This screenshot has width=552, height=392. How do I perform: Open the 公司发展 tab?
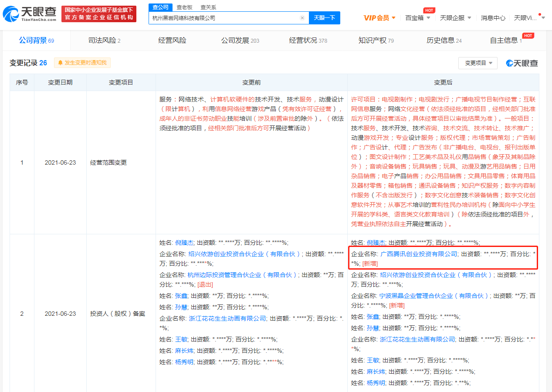(240, 41)
